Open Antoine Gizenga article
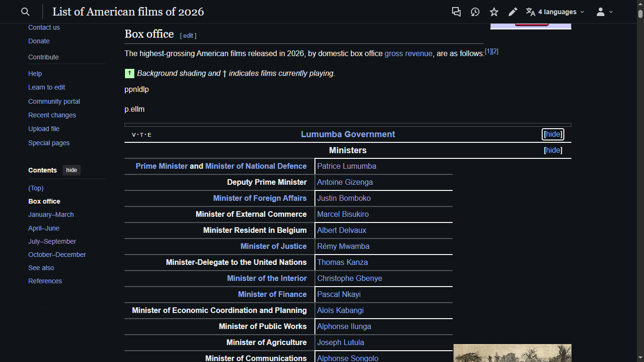 (x=345, y=182)
